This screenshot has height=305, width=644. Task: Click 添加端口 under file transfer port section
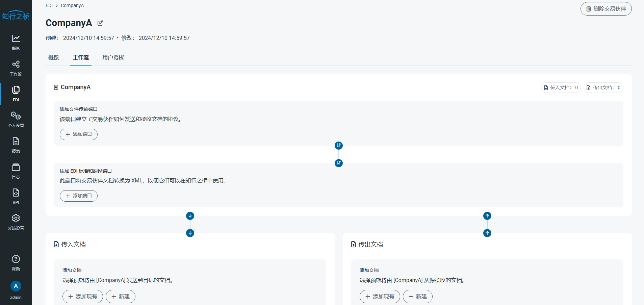point(79,134)
